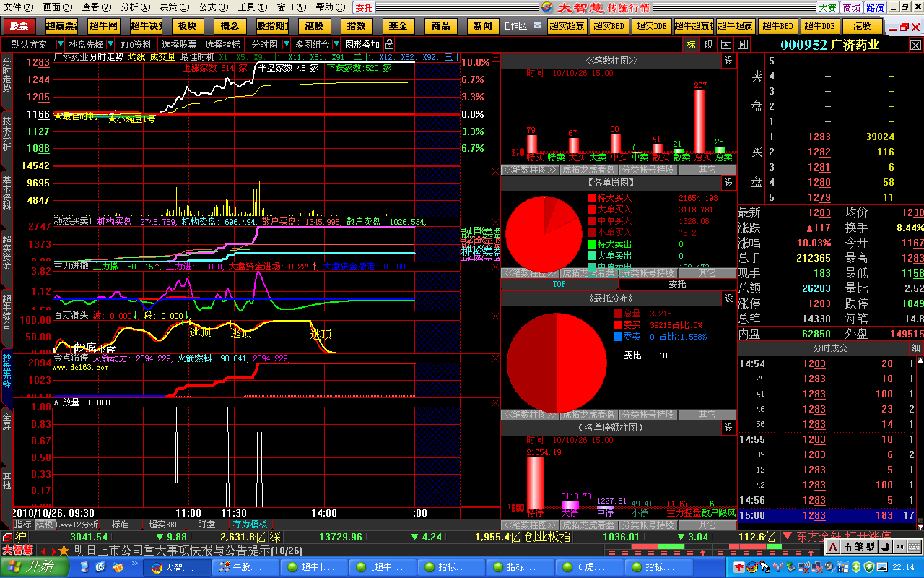Image resolution: width=924 pixels, height=578 pixels.
Task: Click the next-arrow icon beside the stock code
Action: click(x=742, y=44)
